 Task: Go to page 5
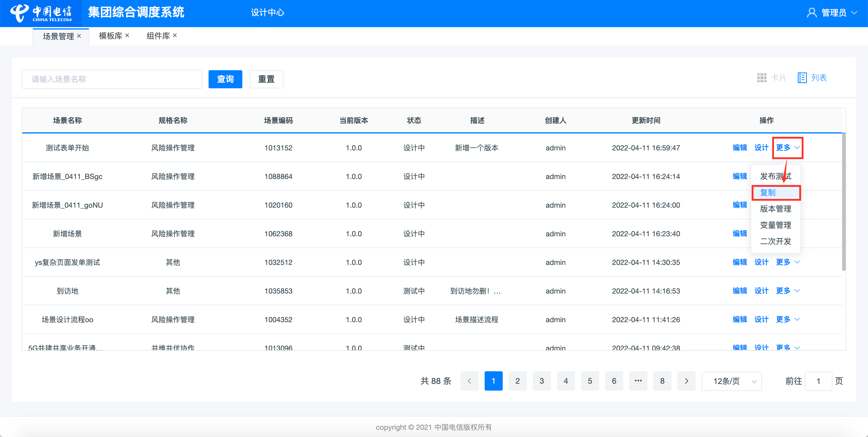pyautogui.click(x=590, y=381)
